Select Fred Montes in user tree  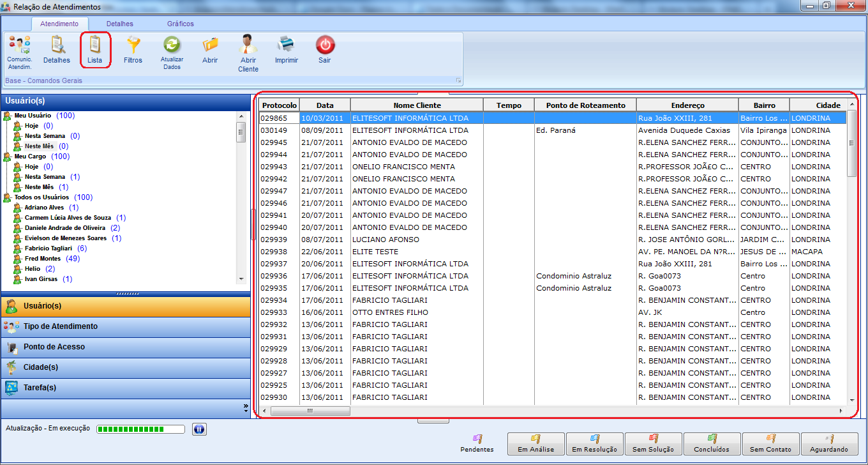pyautogui.click(x=43, y=259)
